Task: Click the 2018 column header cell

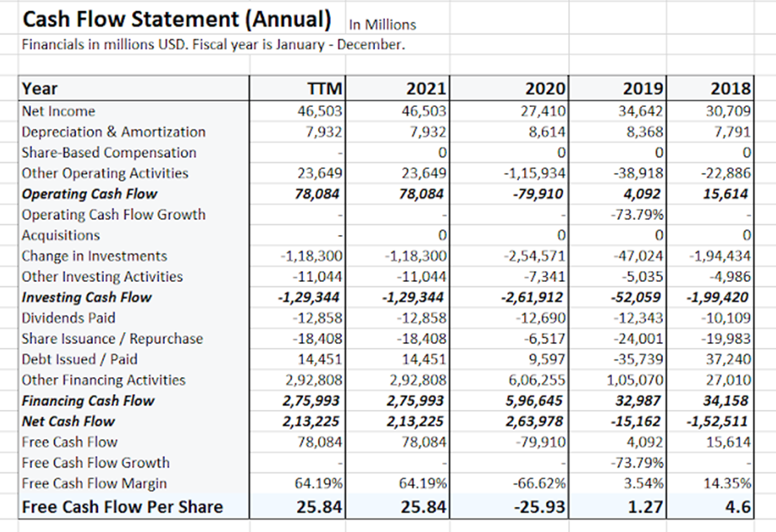Action: (x=730, y=89)
